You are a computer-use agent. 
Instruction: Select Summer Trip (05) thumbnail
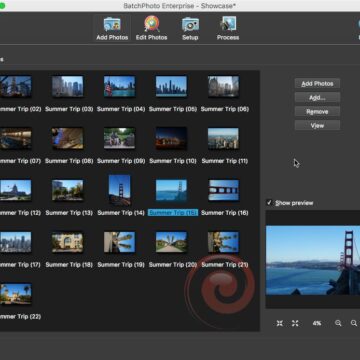pyautogui.click(x=172, y=86)
